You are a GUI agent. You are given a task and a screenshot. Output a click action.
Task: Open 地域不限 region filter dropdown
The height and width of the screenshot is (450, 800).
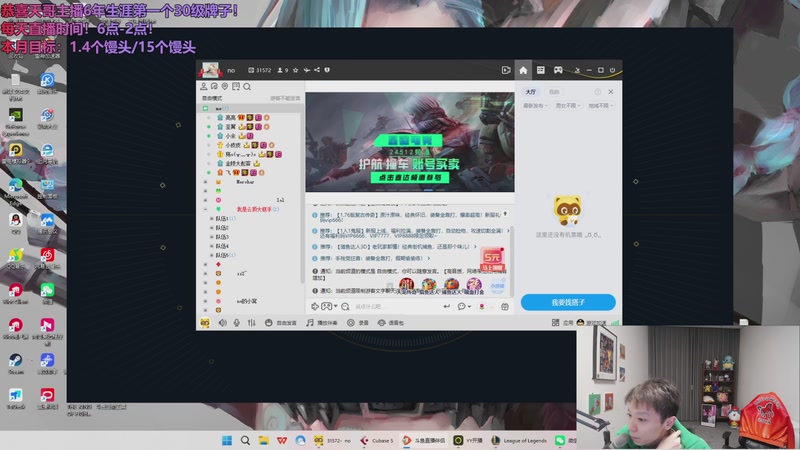[601, 106]
